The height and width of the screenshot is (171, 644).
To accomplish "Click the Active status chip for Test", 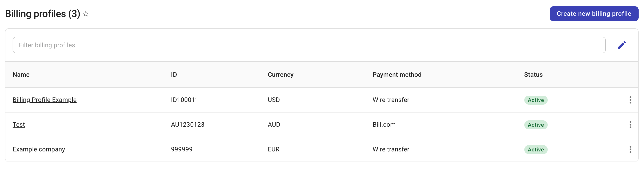I will (536, 124).
